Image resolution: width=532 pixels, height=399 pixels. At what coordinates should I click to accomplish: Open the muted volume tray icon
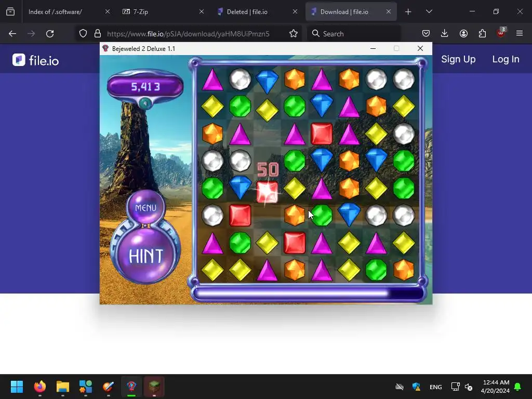pos(469,387)
